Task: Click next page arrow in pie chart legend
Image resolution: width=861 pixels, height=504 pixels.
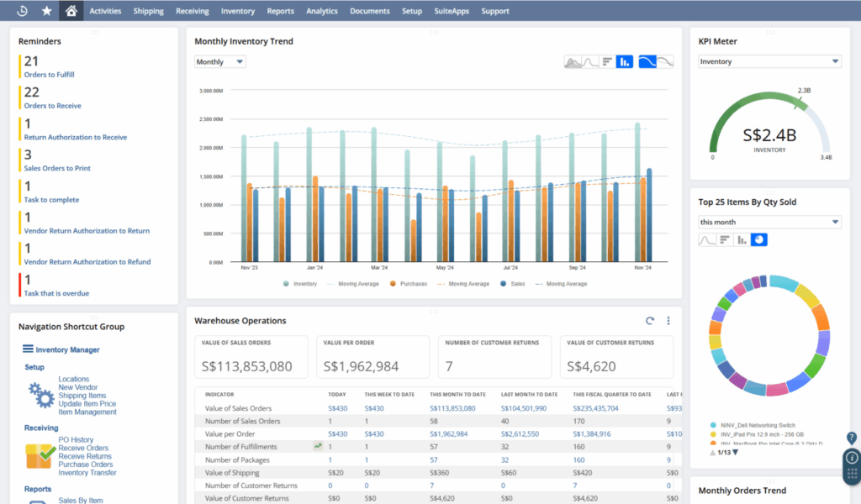Action: pos(737,453)
